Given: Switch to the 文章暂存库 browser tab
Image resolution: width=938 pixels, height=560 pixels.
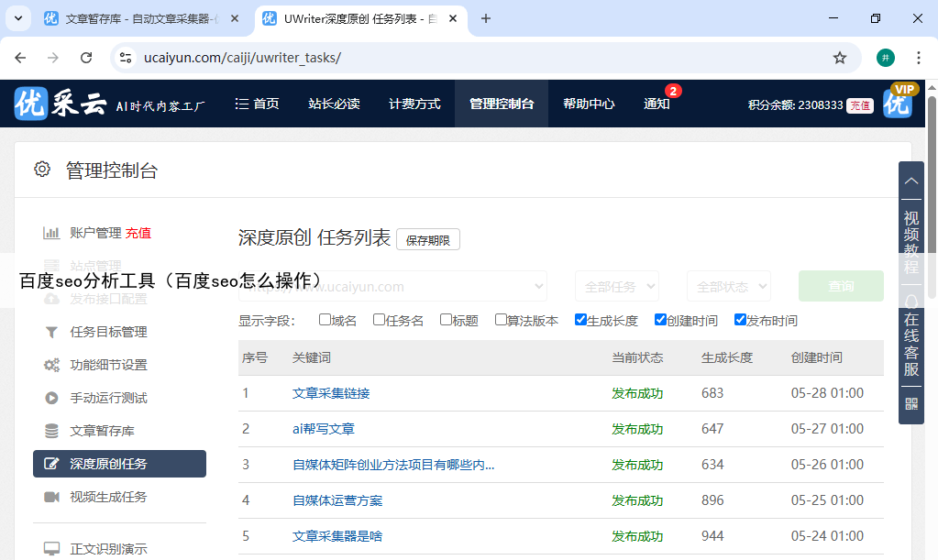Looking at the screenshot, I should [138, 18].
